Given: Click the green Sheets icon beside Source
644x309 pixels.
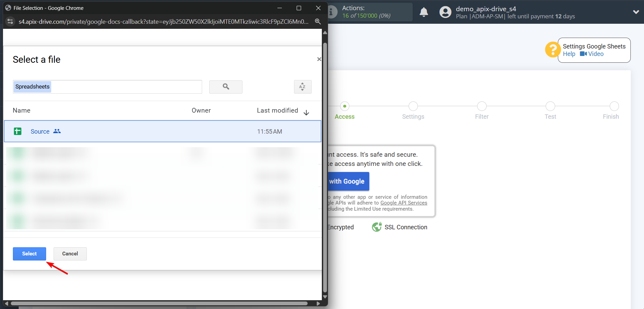Looking at the screenshot, I should [x=17, y=131].
